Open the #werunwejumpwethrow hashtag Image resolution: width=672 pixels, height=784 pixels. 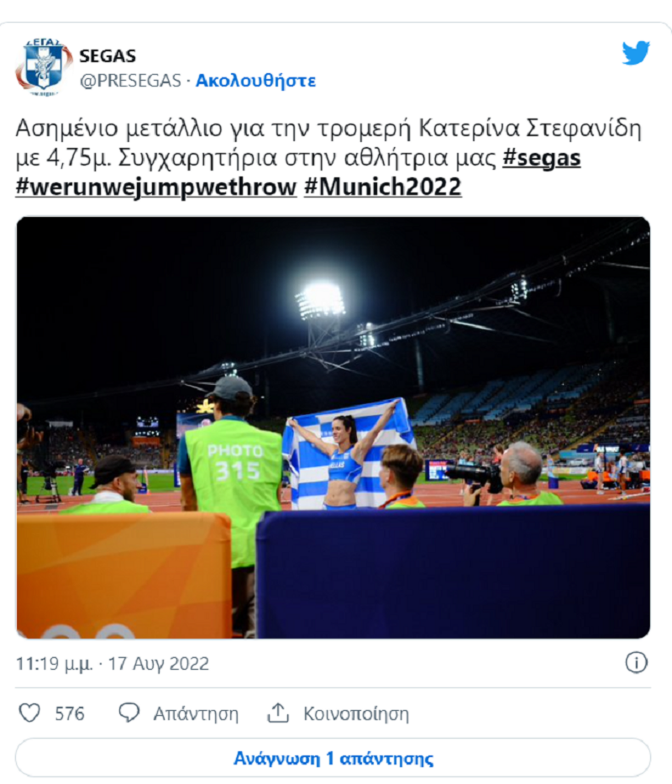coord(156,187)
